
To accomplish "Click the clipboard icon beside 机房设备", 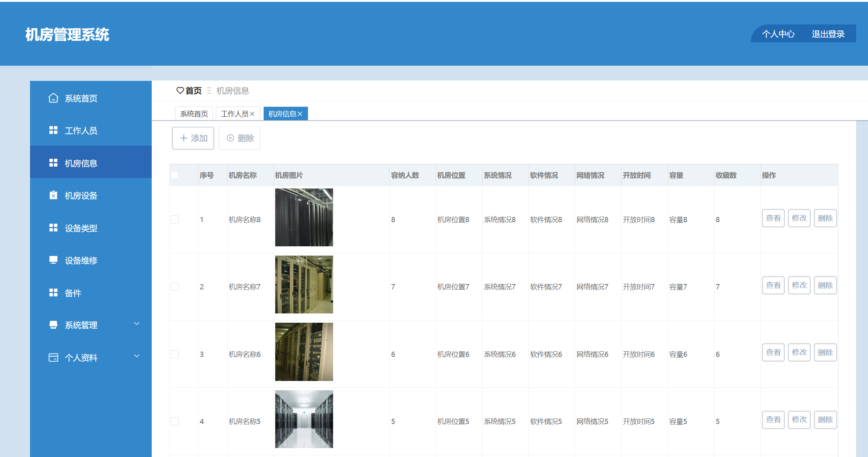I will [53, 195].
